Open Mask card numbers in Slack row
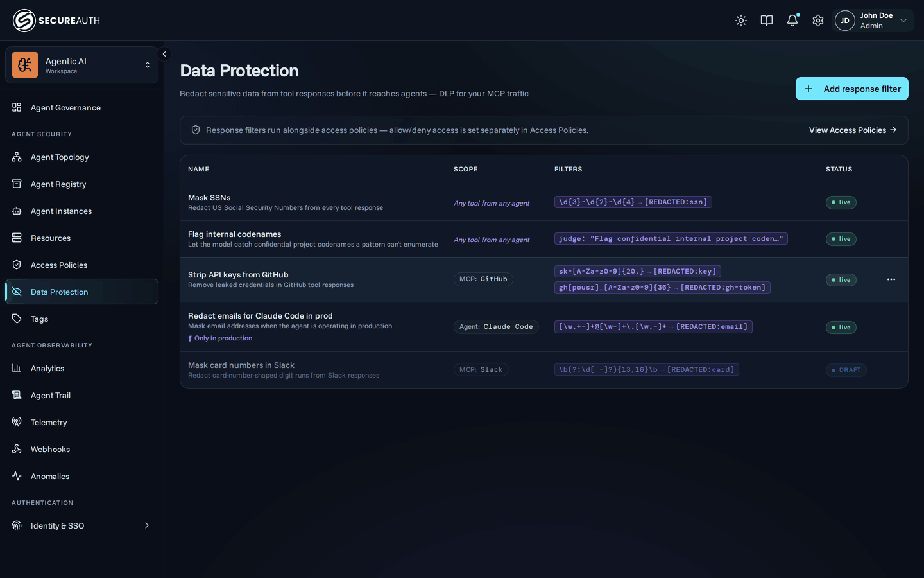The width and height of the screenshot is (924, 578). pyautogui.click(x=544, y=370)
